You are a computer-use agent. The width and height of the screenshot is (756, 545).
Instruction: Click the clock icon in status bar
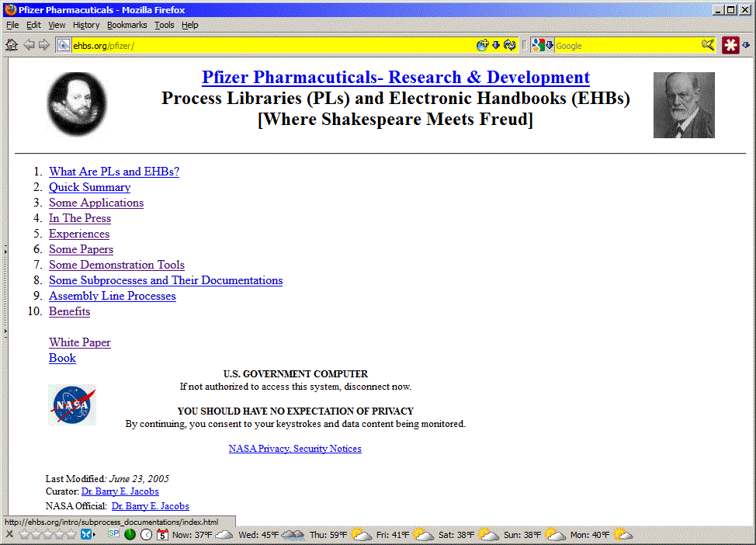147,534
